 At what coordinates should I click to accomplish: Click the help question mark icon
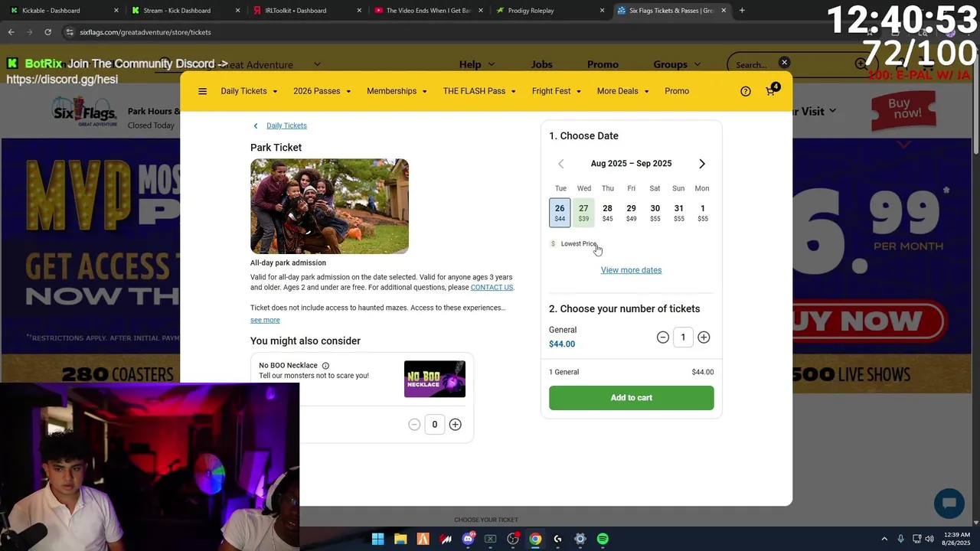(x=746, y=91)
